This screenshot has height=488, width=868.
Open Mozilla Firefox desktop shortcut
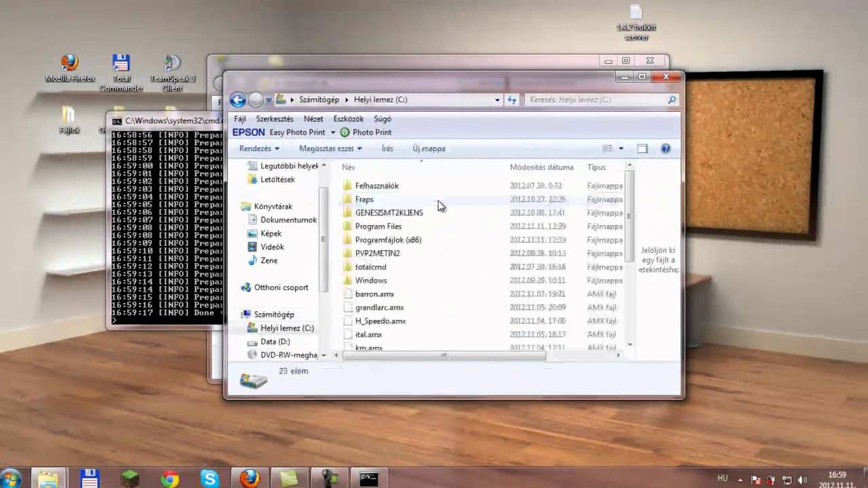[69, 68]
